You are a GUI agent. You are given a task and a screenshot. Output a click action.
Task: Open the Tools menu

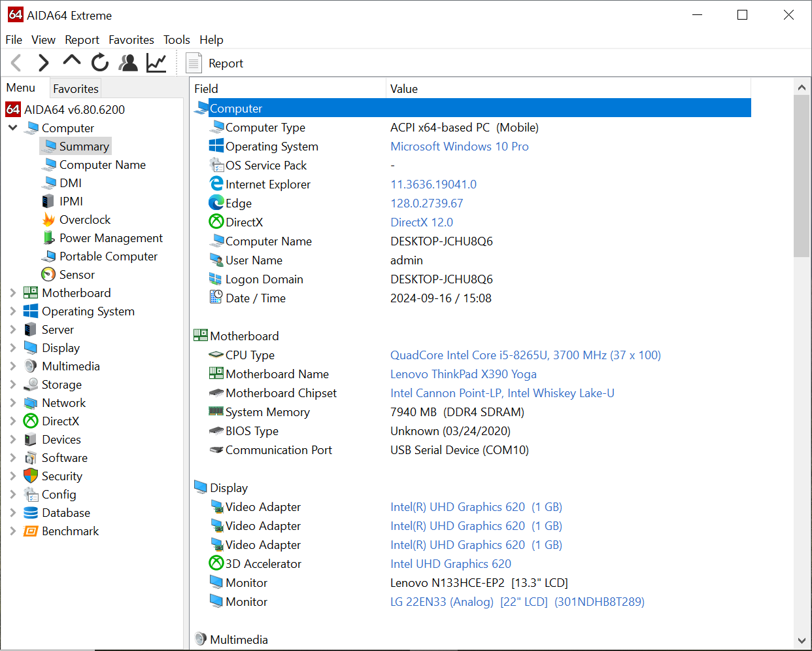(x=177, y=40)
